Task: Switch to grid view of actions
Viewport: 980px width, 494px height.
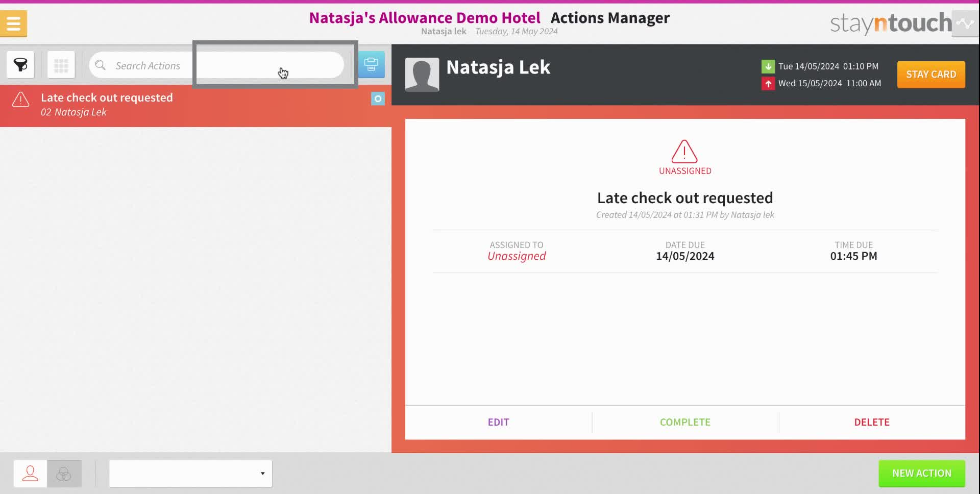Action: tap(61, 65)
